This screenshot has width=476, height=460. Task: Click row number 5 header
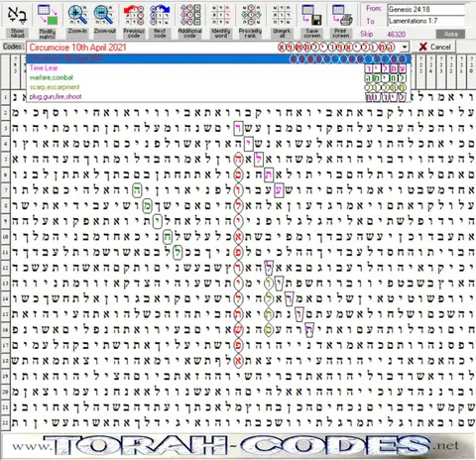click(5, 160)
